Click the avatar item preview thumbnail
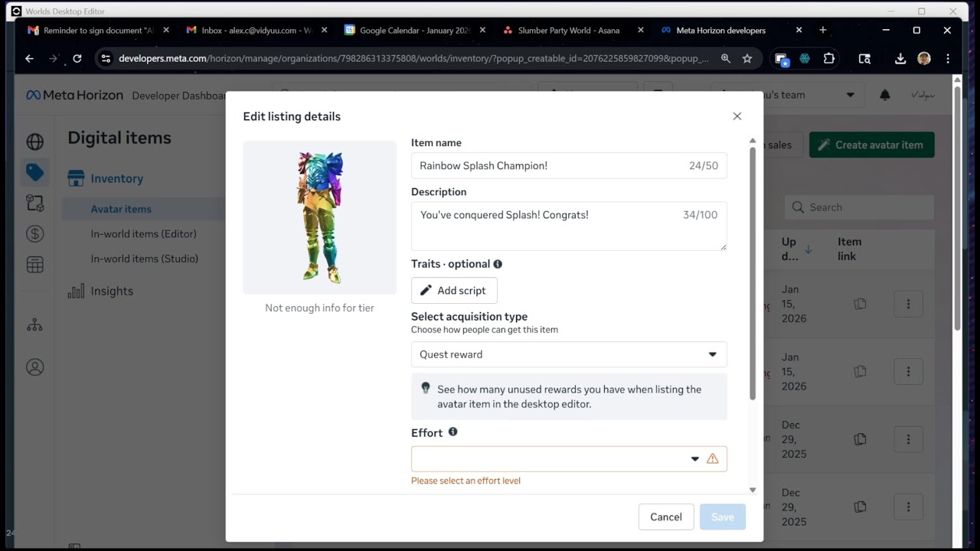Image resolution: width=980 pixels, height=551 pixels. [x=320, y=218]
